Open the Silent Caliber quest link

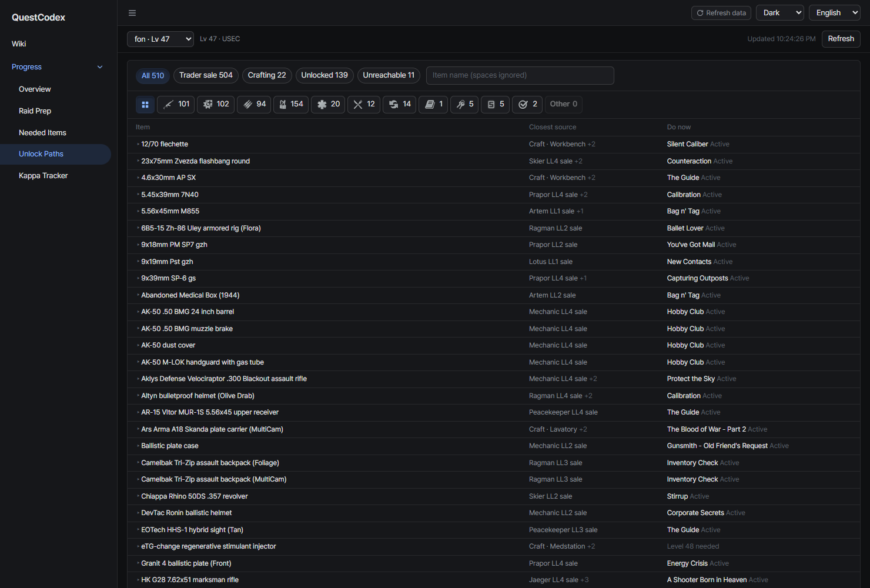click(x=687, y=144)
